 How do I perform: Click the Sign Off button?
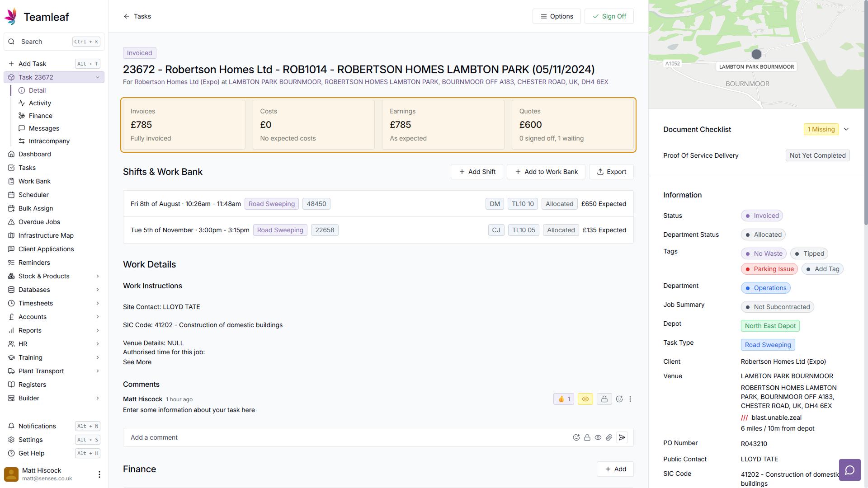609,16
